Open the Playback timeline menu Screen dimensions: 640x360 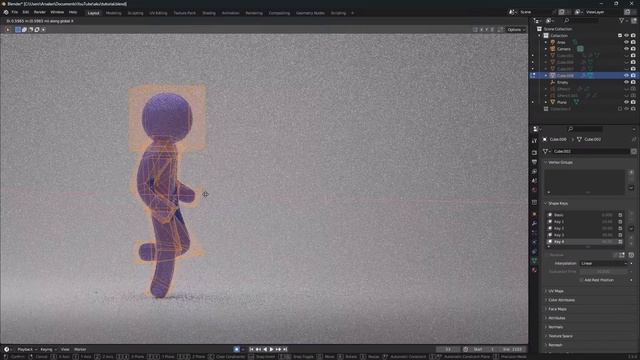[27, 349]
